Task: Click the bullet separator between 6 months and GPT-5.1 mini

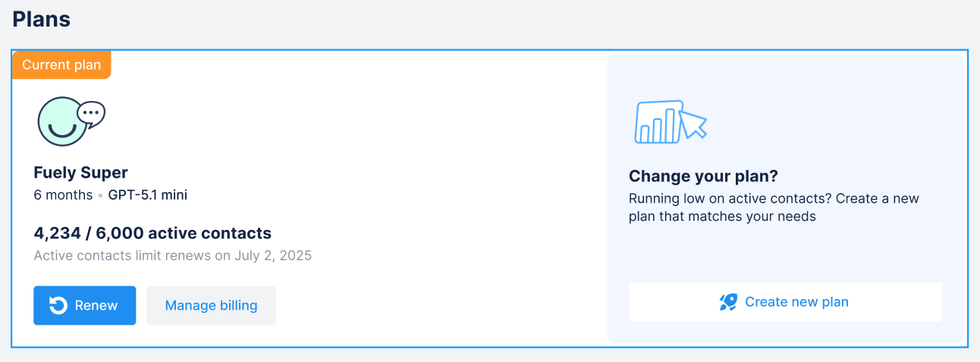Action: point(100,196)
